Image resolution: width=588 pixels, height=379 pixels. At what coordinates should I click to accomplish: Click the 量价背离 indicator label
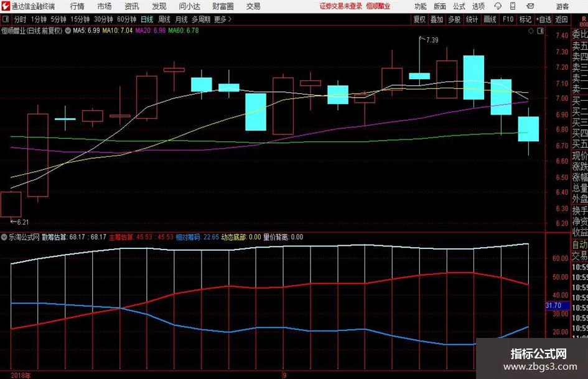pos(276,237)
